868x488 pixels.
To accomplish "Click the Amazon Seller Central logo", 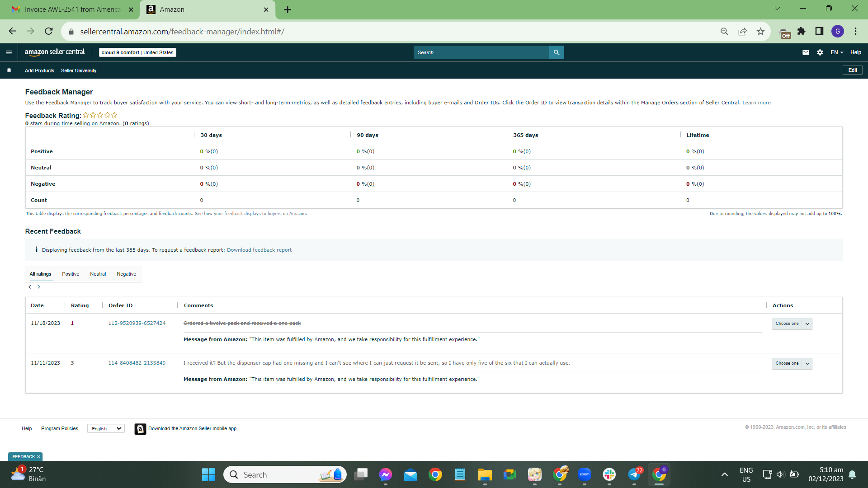I will tap(55, 52).
